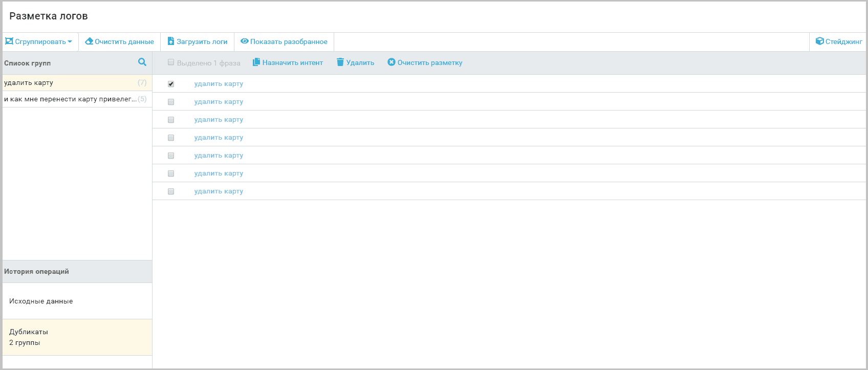The width and height of the screenshot is (868, 370).
Task: Check the second удалить карту row checkbox
Action: point(171,102)
